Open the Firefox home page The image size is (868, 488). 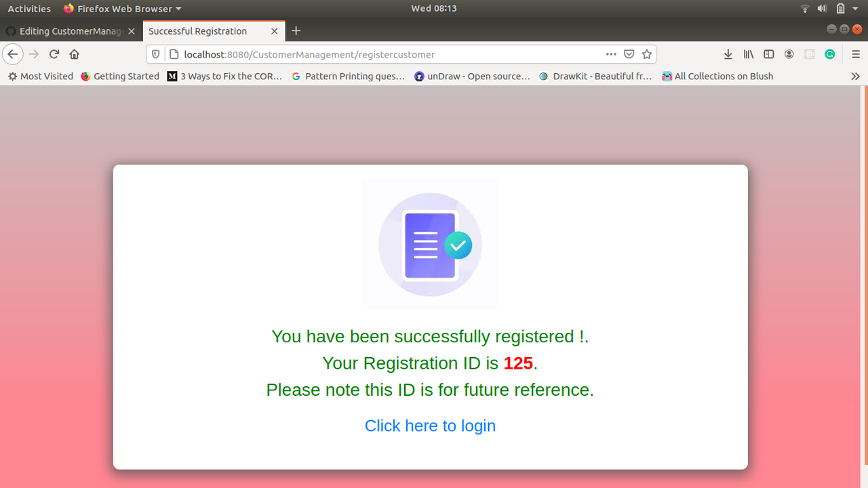[x=74, y=54]
